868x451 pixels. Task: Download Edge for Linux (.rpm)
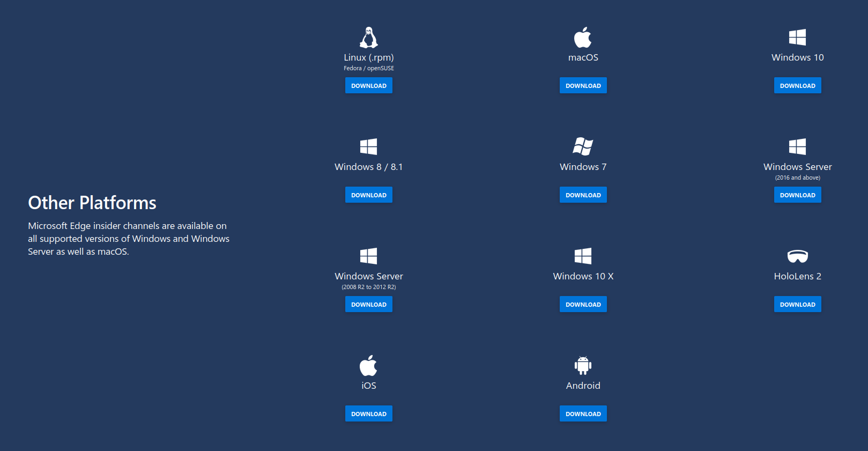pos(369,85)
